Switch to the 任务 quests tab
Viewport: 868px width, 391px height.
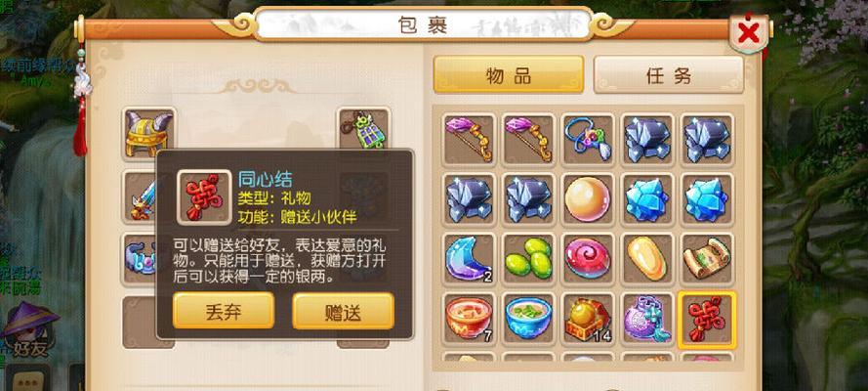(x=668, y=74)
